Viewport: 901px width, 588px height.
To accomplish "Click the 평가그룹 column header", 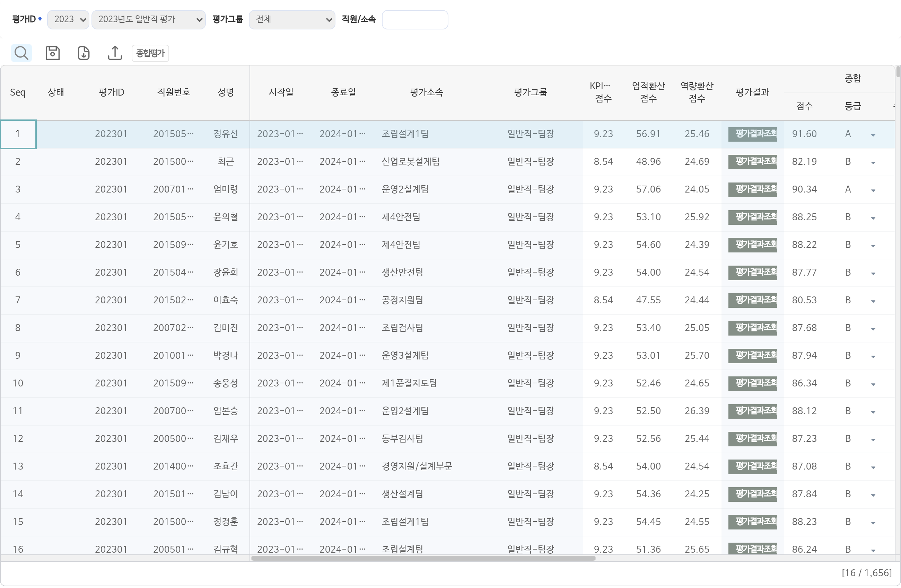I will coord(531,92).
